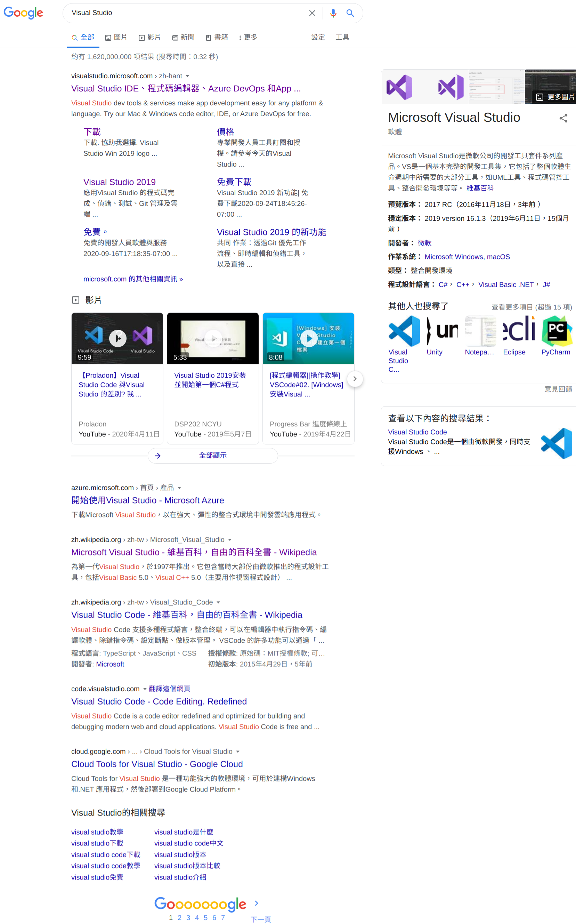Switch to the 圖片 tab

point(116,37)
